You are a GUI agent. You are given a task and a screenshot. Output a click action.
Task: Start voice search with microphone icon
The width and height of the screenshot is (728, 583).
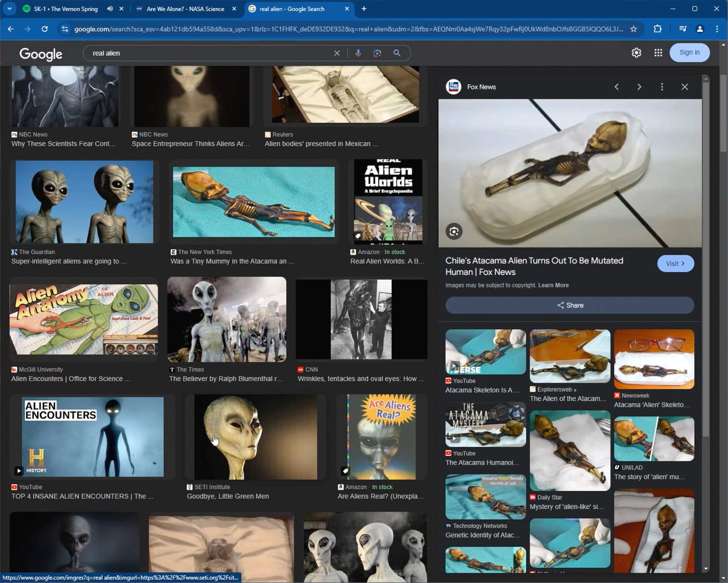358,53
